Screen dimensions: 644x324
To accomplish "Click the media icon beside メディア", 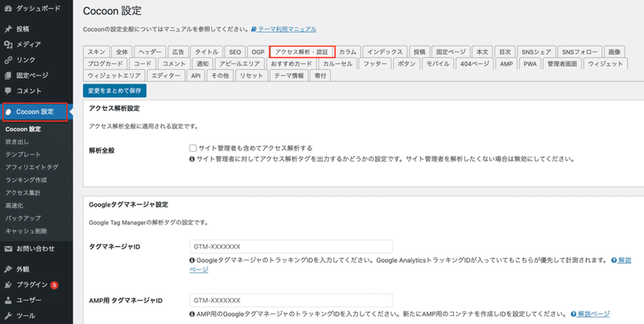I will point(8,44).
